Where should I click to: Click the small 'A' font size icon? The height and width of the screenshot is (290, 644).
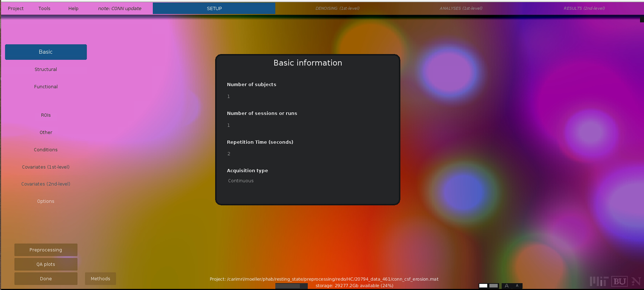[517, 286]
